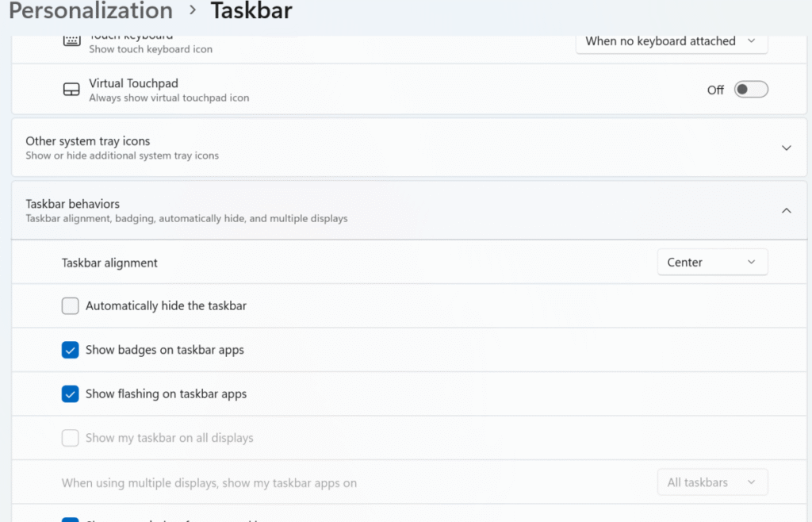This screenshot has height=522, width=812.
Task: Click the "Taskbar alignment" label row
Action: (x=109, y=262)
